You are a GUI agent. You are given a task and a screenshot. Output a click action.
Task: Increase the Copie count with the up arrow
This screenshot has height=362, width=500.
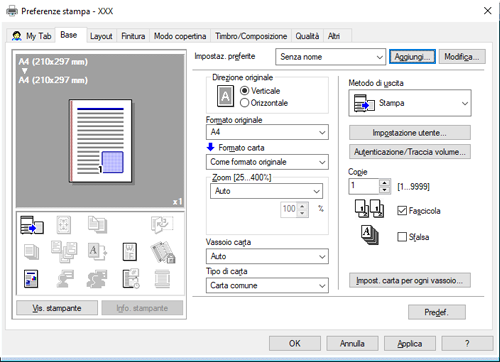click(x=385, y=183)
